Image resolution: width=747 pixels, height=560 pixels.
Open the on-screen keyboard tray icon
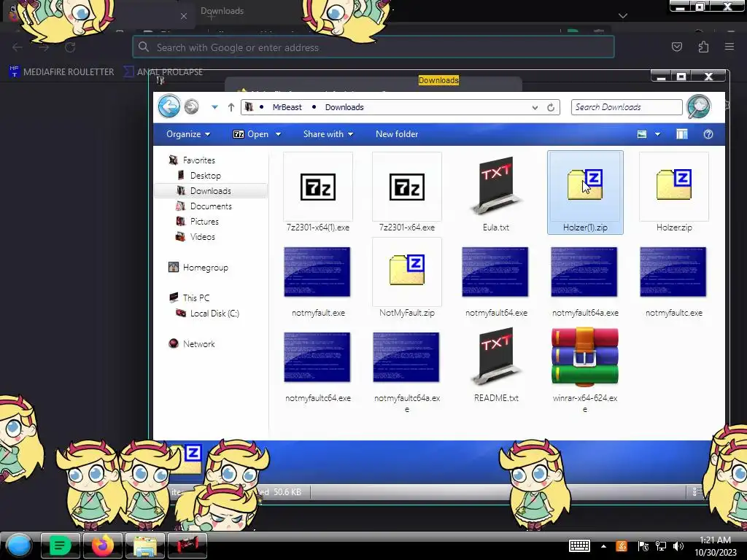[x=579, y=545]
